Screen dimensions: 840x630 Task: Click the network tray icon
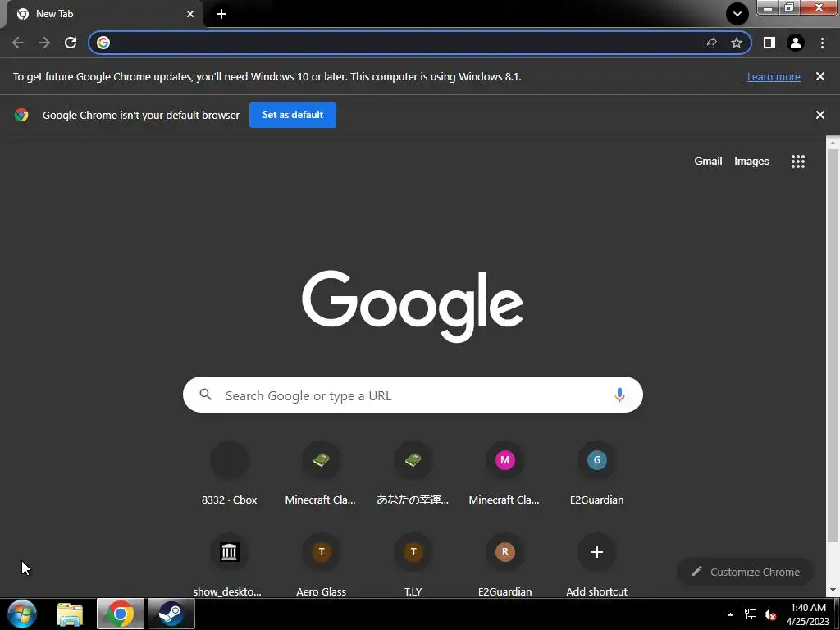[x=751, y=614]
